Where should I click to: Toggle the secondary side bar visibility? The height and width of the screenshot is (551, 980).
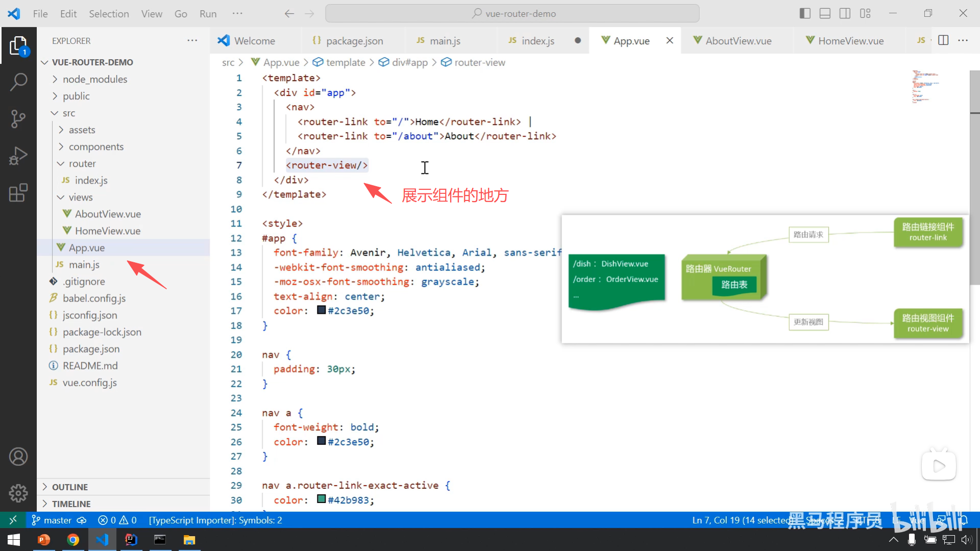click(845, 14)
